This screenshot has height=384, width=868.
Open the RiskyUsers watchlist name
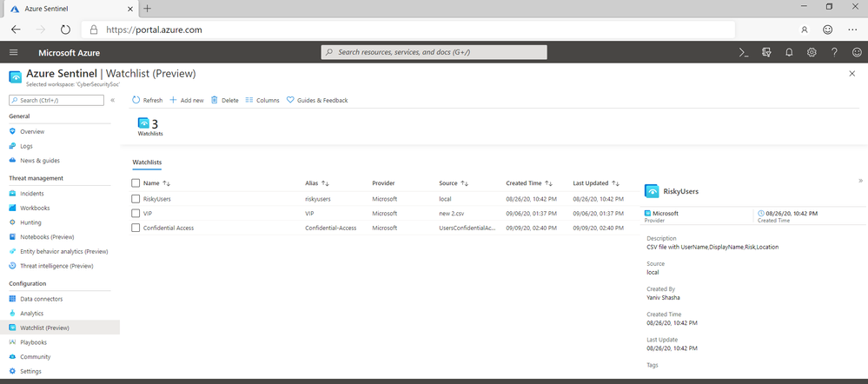click(157, 199)
